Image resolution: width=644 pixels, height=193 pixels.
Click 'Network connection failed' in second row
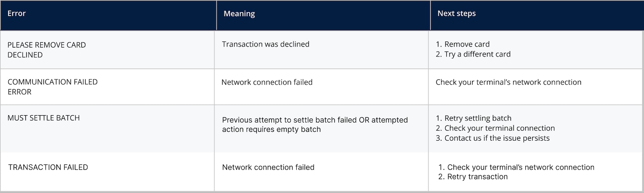click(267, 82)
